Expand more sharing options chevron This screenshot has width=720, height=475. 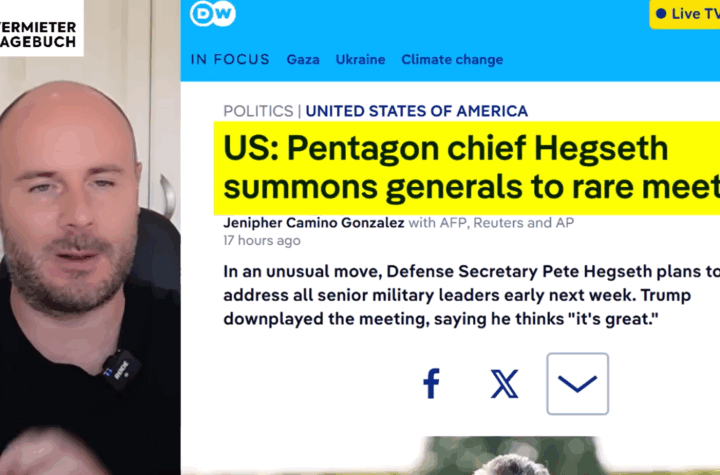[x=578, y=384]
